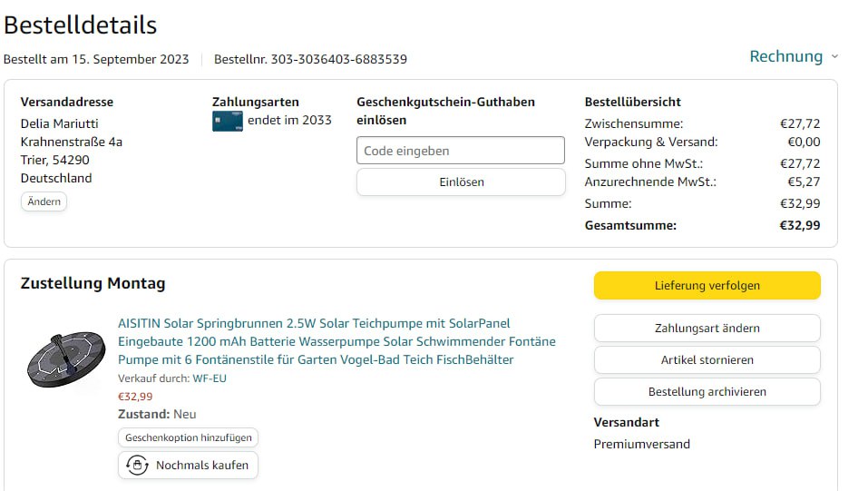Image resolution: width=868 pixels, height=491 pixels.
Task: Click the Bestelldetails page heading
Action: pyautogui.click(x=80, y=25)
